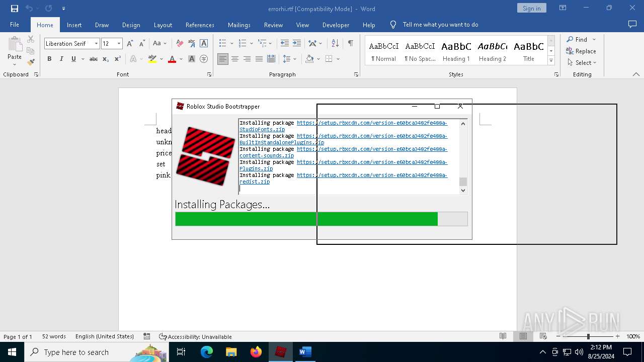Click the Bootstrapper log scroll down arrow
The height and width of the screenshot is (362, 644).
pos(463,190)
